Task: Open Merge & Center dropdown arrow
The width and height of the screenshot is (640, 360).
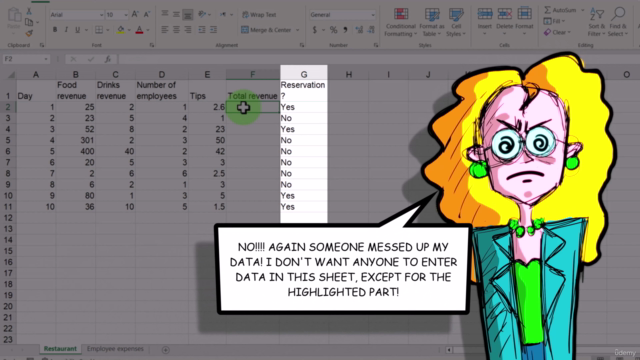Action: point(298,30)
